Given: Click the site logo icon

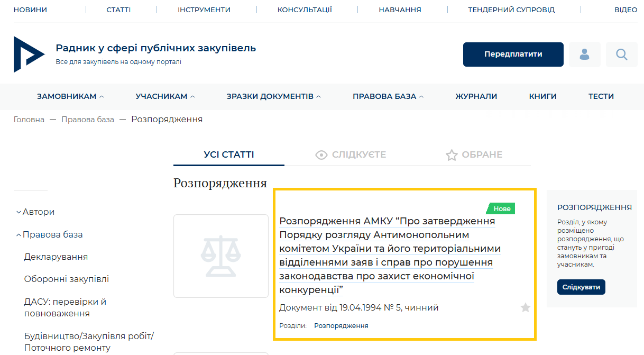Looking at the screenshot, I should 29,54.
